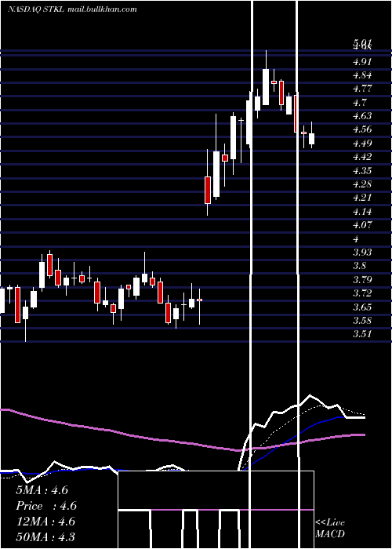Click the 4.56 price axis label
392x549 pixels.
[361, 129]
